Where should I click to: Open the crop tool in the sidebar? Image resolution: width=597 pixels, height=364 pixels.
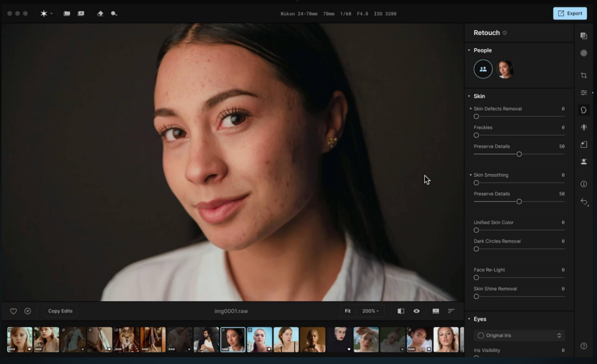[x=583, y=76]
